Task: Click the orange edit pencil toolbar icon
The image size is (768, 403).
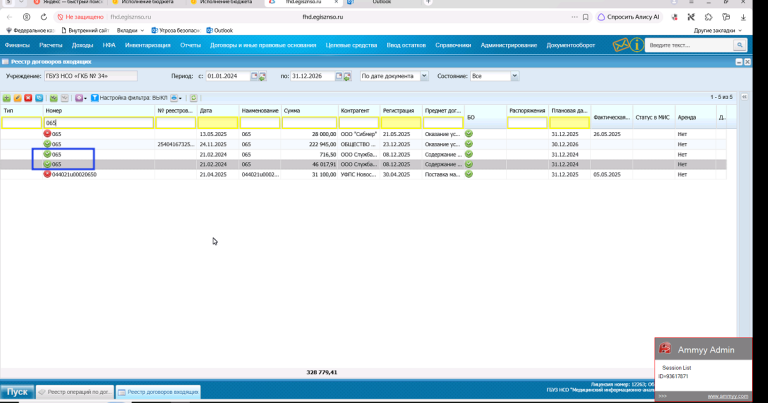Action: [17, 98]
